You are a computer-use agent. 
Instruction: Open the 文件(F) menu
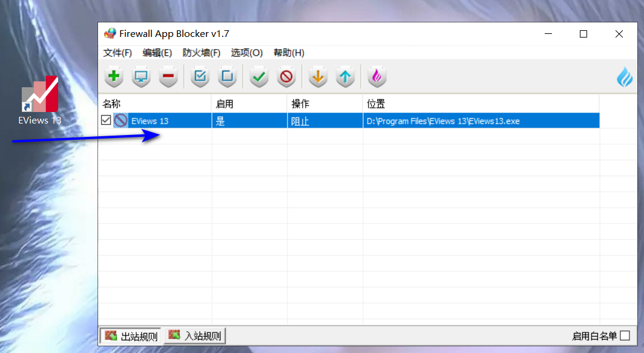117,53
